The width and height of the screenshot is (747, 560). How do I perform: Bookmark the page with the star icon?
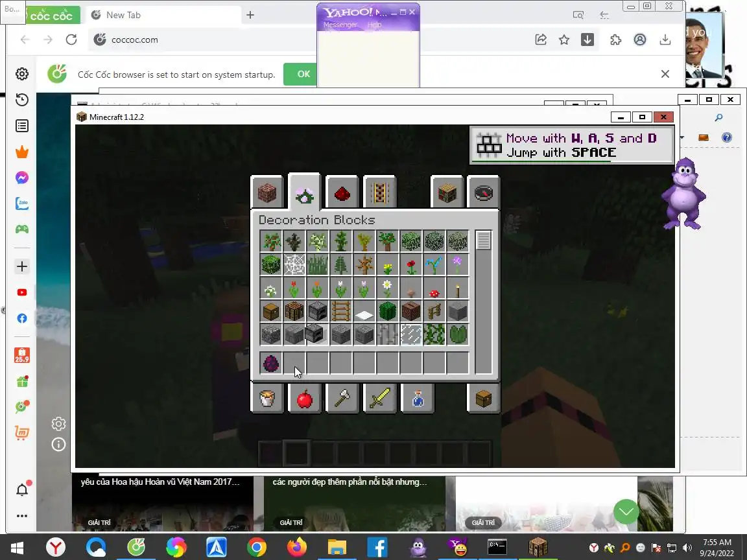[564, 40]
